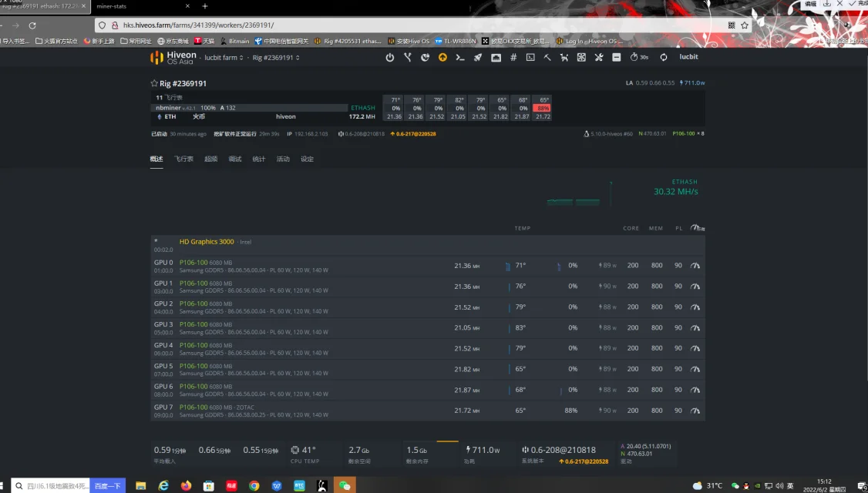Click the 百度一下 search button in taskbar
Image resolution: width=868 pixels, height=493 pixels.
107,486
